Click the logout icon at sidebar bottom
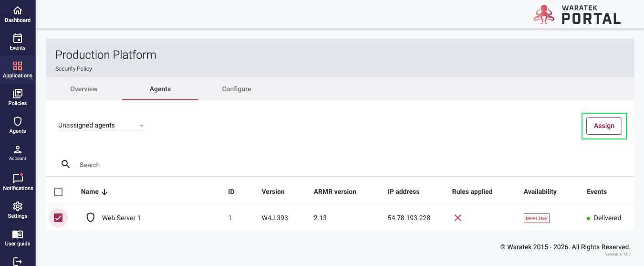Viewport: 644px width, 266px height. tap(18, 261)
